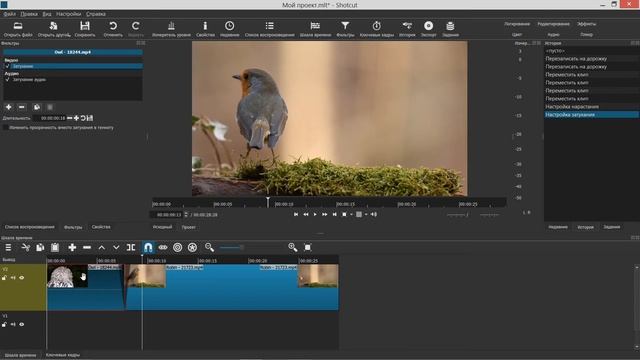Screen dimensions: 640x360
Task: Enable adjust opacity instead of fade checkbox
Action: point(5,128)
